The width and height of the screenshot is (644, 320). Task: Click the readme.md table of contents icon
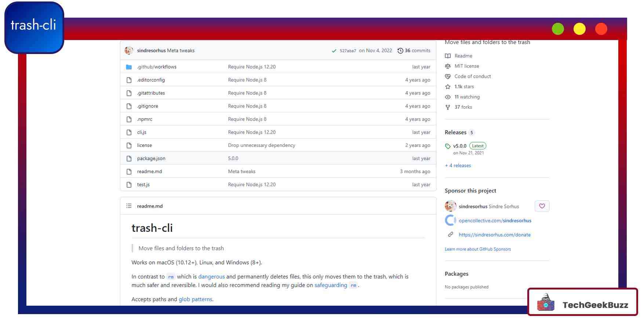[129, 206]
